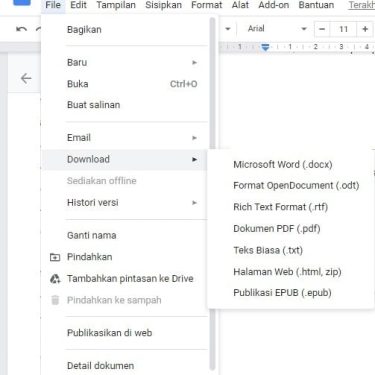The image size is (375, 375).
Task: Download as Rich Text Format (.rtf)
Action: [x=290, y=207]
